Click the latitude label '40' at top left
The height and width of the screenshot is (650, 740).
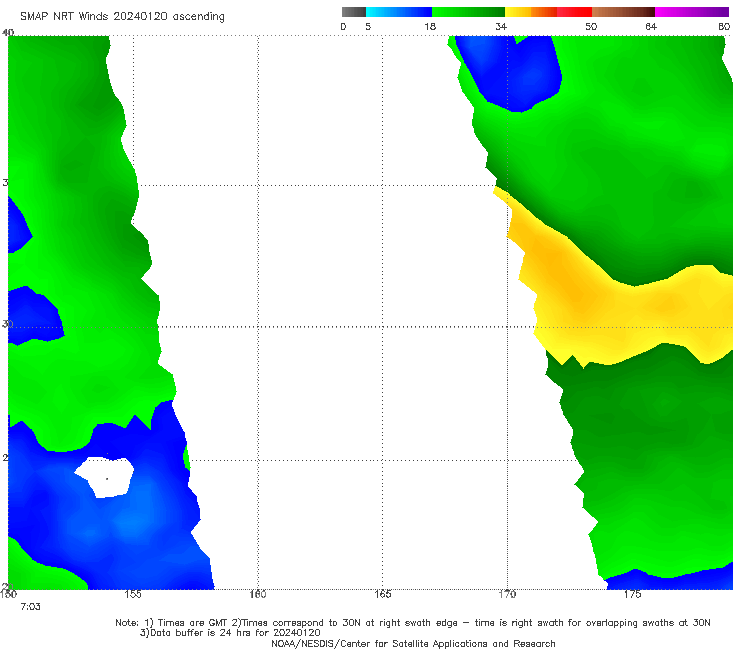pos(8,33)
